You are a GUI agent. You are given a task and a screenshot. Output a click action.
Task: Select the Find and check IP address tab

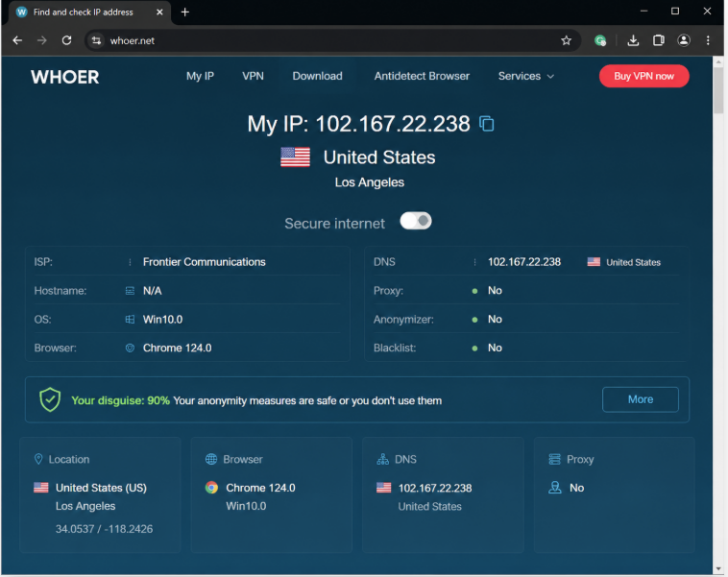[x=90, y=12]
